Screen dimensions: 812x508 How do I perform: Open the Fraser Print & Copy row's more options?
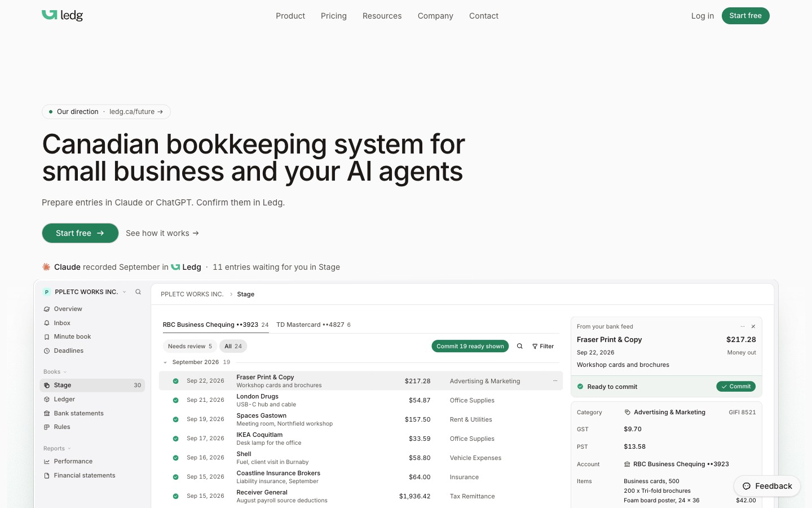555,380
